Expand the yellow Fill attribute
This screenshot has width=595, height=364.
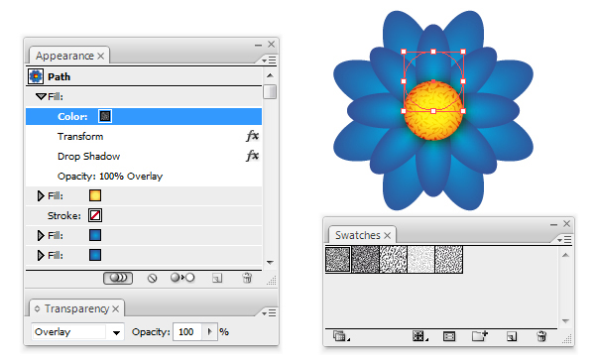click(41, 195)
